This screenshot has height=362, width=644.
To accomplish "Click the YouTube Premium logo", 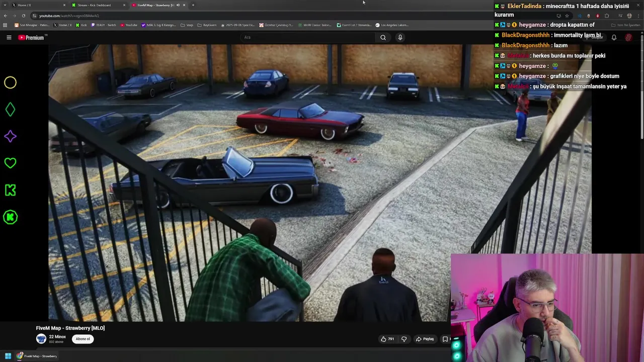I will click(x=31, y=37).
